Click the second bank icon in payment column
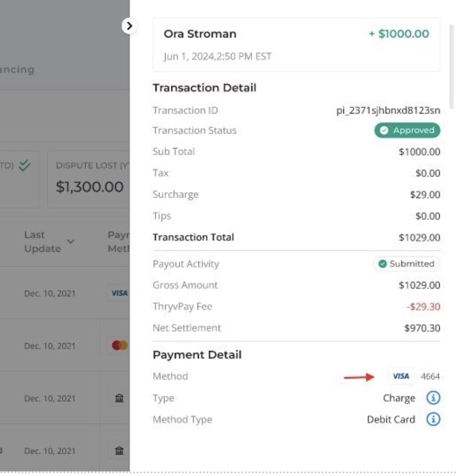 click(x=119, y=451)
